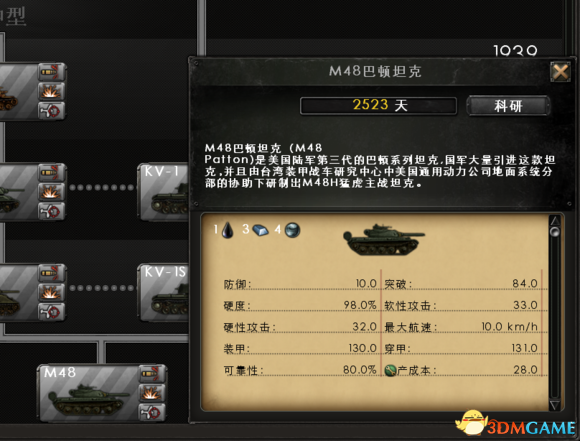Click the 产成本 production cost icon
This screenshot has height=441, width=580.
390,370
